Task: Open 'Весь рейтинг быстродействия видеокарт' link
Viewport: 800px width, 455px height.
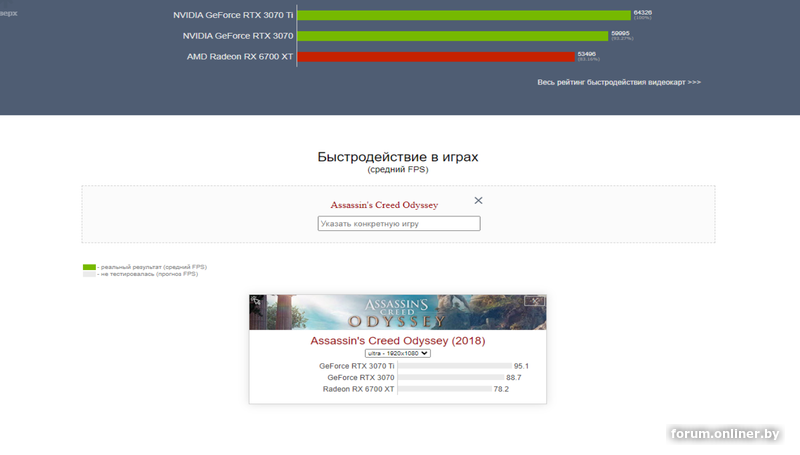Action: 619,82
